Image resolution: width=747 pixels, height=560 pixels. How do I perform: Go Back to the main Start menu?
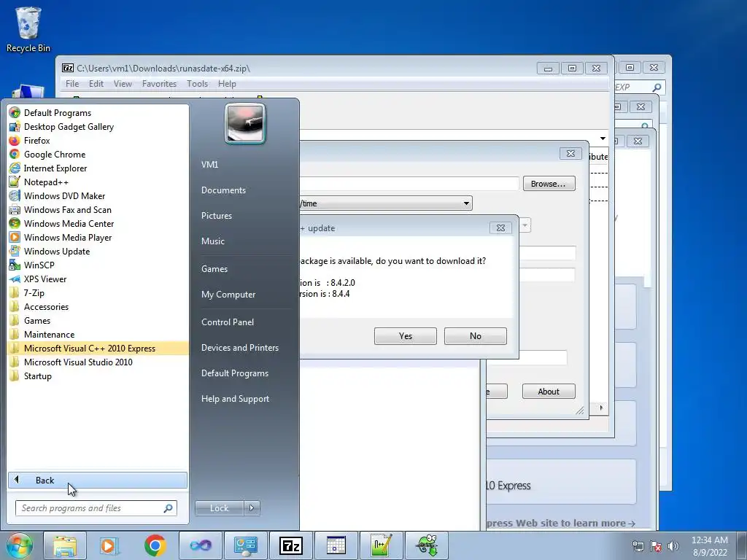pyautogui.click(x=98, y=480)
